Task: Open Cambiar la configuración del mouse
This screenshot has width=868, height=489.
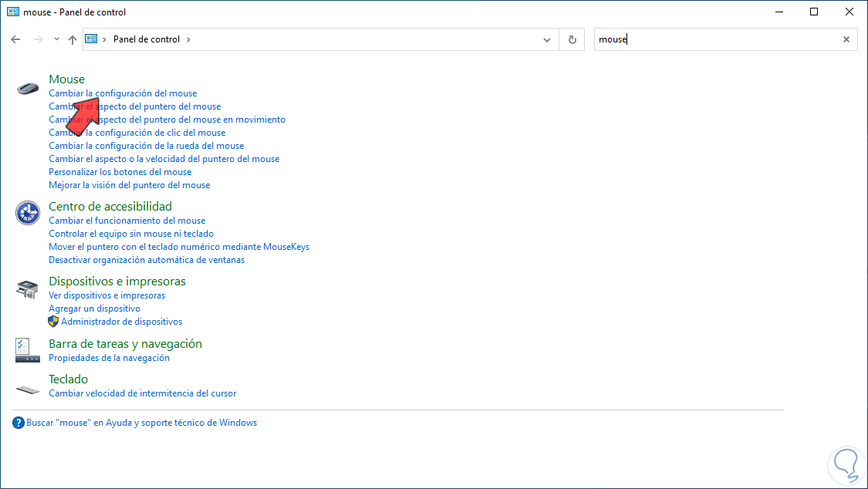Action: click(x=123, y=93)
